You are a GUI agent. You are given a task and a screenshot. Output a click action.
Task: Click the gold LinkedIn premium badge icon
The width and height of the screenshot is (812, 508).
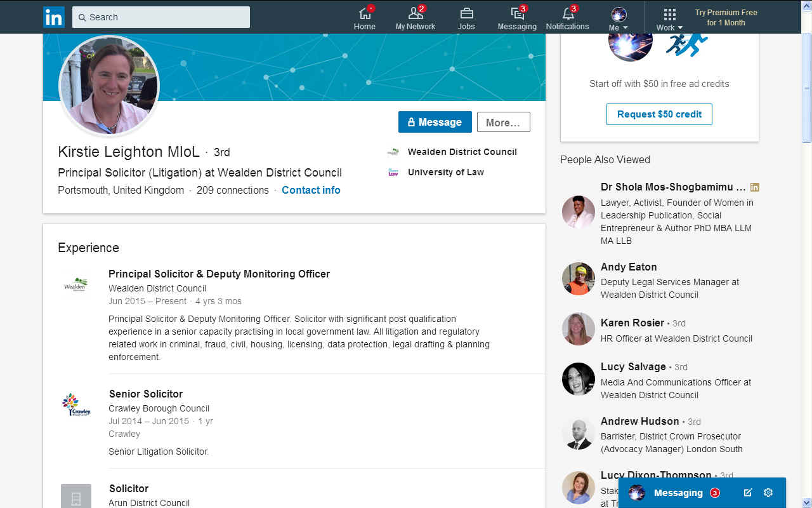754,187
